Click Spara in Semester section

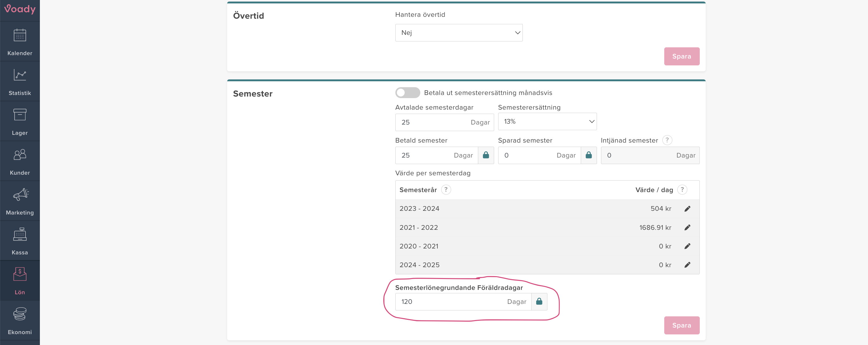coord(681,325)
